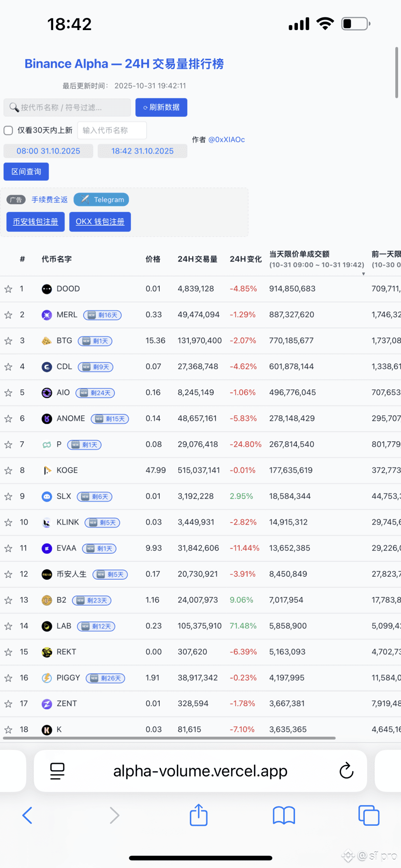Click the 剩16天 badge on MERL
Viewport: 401px width, 868px height.
pyautogui.click(x=103, y=315)
